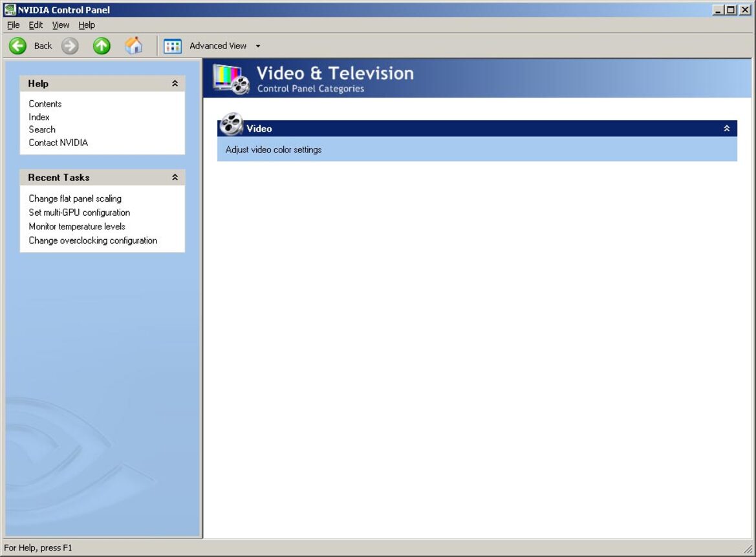Click Contact NVIDIA link

58,143
